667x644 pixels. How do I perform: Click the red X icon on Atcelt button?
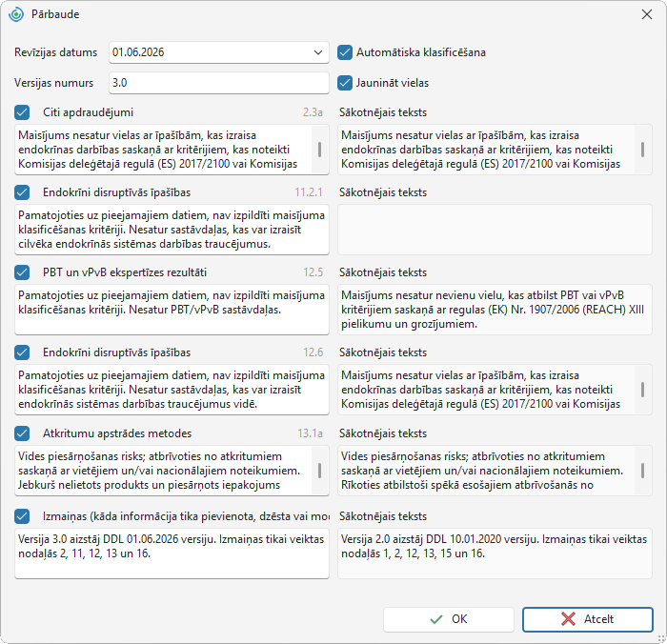tap(568, 619)
